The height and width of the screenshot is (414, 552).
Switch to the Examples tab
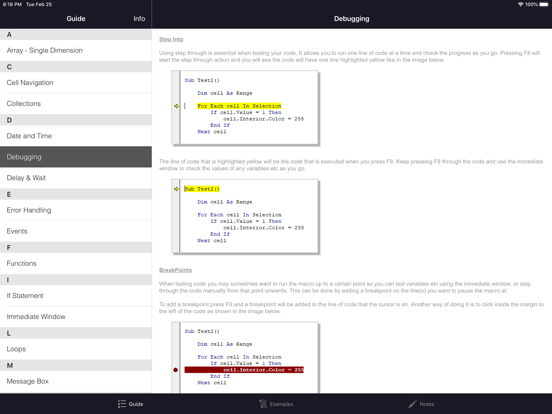(276, 404)
